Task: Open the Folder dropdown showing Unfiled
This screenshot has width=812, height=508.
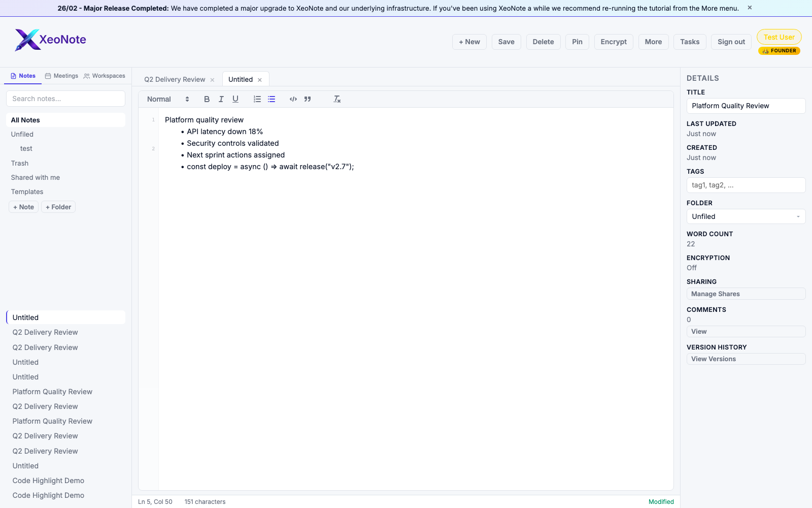Action: [x=746, y=216]
